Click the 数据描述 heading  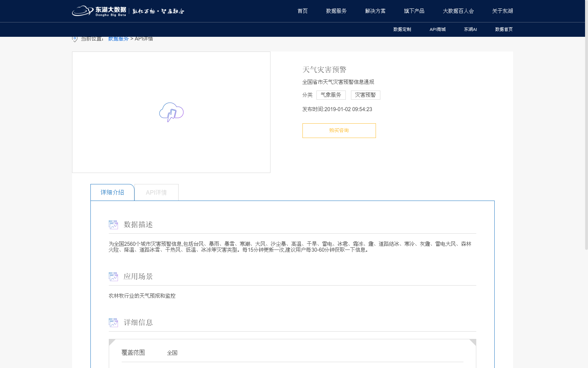[138, 224]
